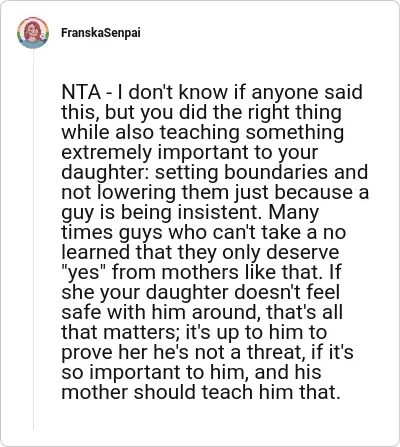Click the line "she your daughter doesn't feel"
400x447 pixels.
point(200,292)
